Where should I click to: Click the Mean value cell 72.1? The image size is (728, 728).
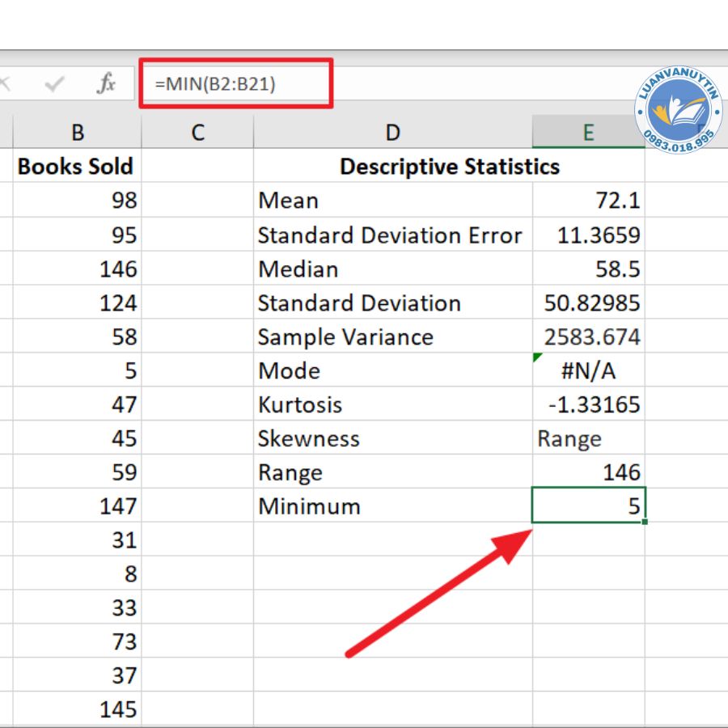[x=588, y=201]
